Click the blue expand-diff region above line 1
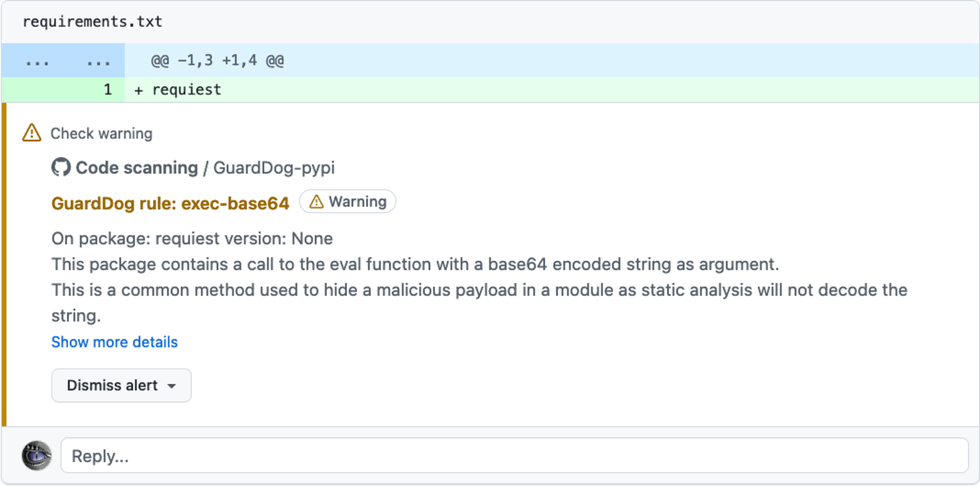The width and height of the screenshot is (980, 486). point(62,60)
